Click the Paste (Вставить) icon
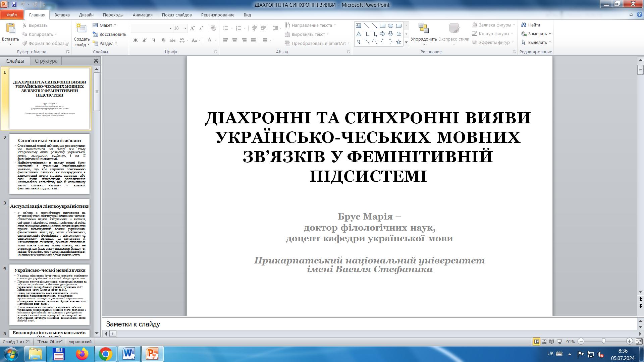This screenshot has height=362, width=644. click(10, 29)
